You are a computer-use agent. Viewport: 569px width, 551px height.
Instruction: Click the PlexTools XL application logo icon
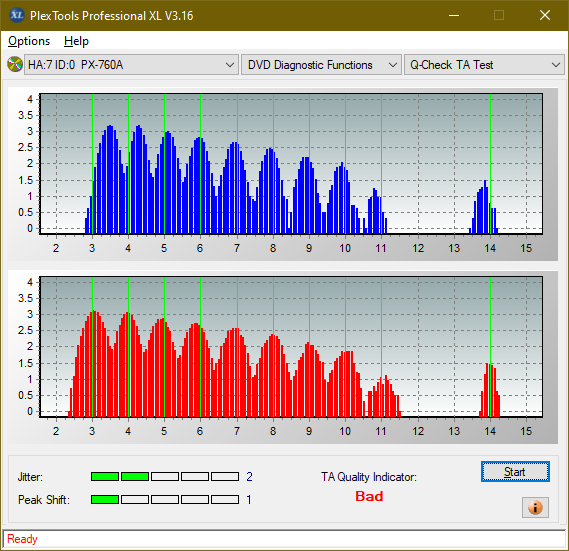(x=16, y=15)
